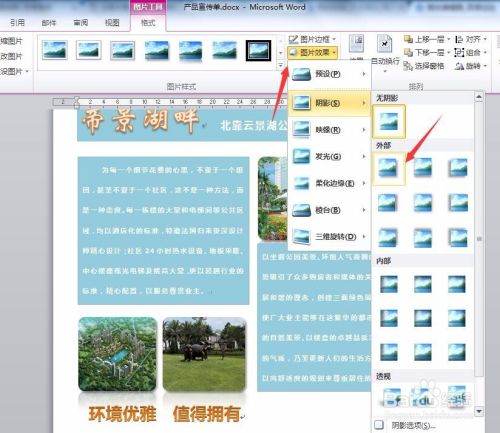This screenshot has height=433, width=500.
Task: Choose the last preset in second 内部 row
Action: coord(457,318)
